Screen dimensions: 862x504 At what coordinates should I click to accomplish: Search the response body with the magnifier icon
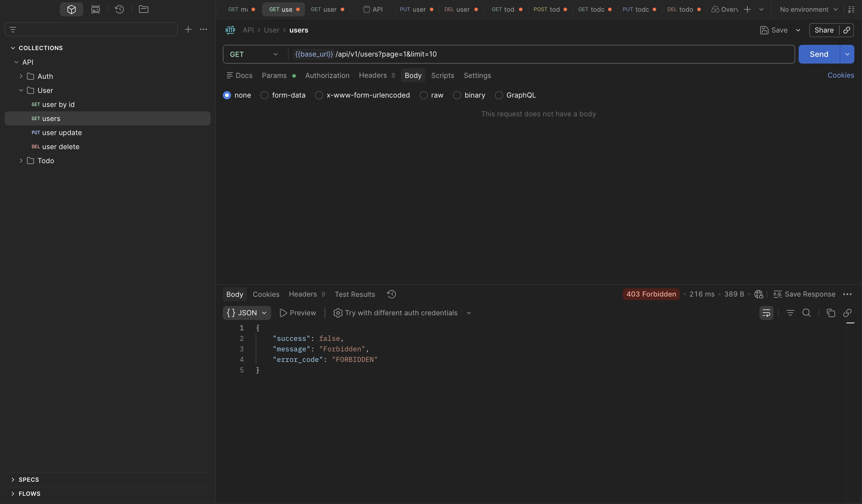point(807,313)
